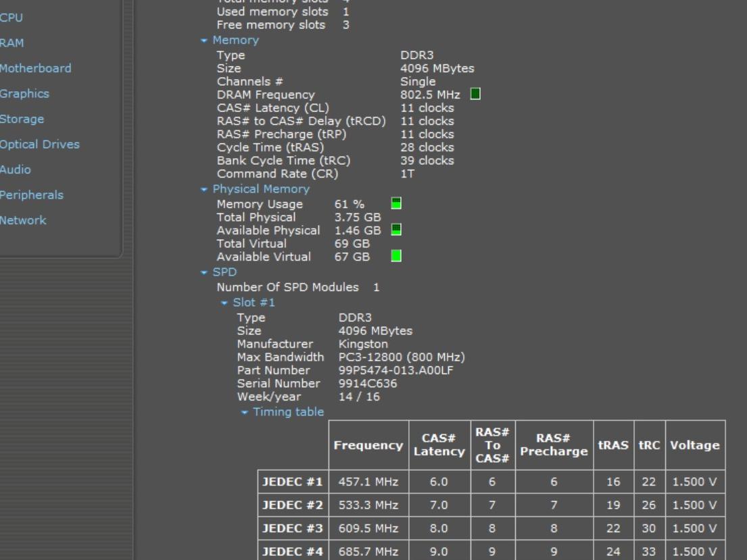Collapse the DDR3 Memory section arrow
747x560 pixels.
tap(204, 41)
